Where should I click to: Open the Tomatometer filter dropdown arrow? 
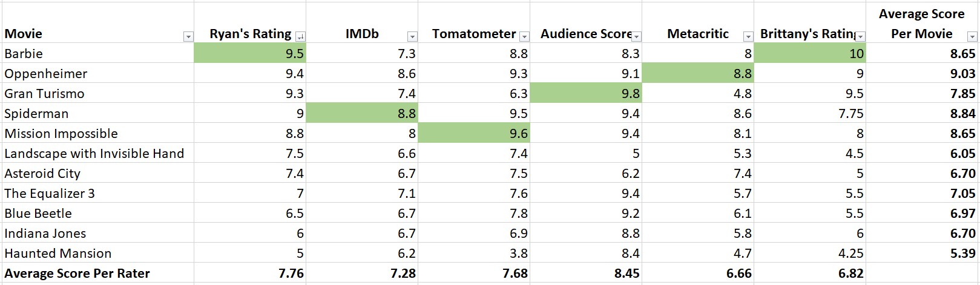(524, 37)
